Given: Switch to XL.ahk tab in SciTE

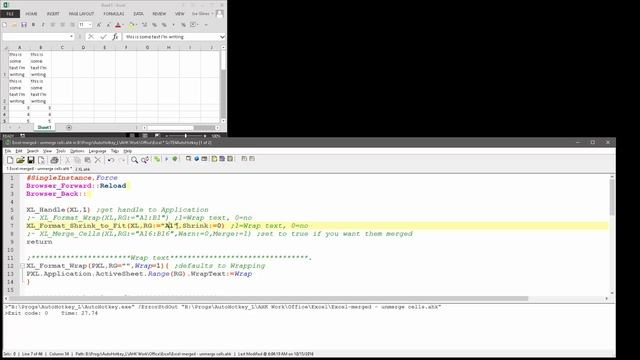Looking at the screenshot, I should click(x=83, y=169).
